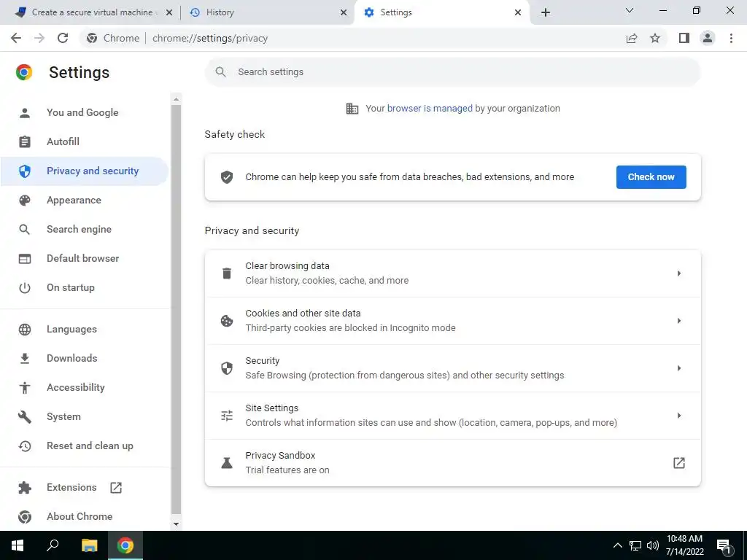Open the tab search chevron
The height and width of the screenshot is (560, 747).
(630, 10)
